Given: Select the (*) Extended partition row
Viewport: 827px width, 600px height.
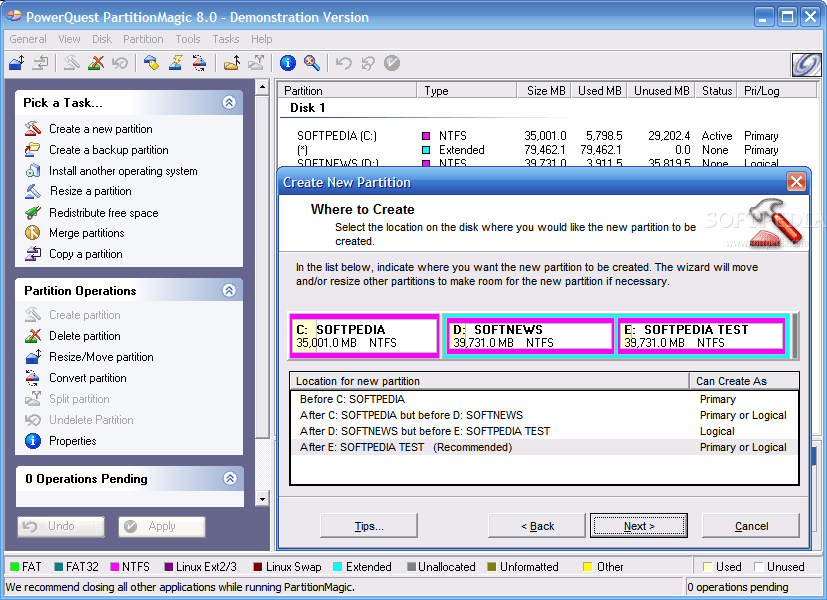Looking at the screenshot, I should (x=546, y=150).
